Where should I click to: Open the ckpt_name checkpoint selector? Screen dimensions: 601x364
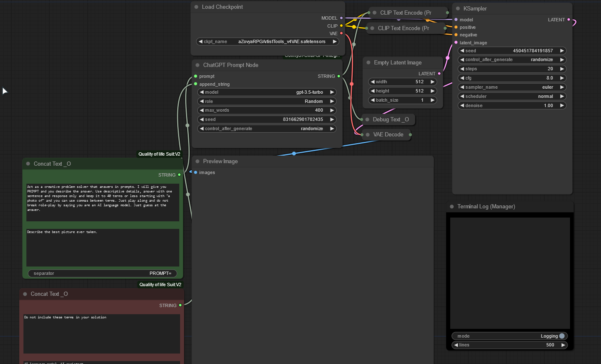[x=267, y=41]
